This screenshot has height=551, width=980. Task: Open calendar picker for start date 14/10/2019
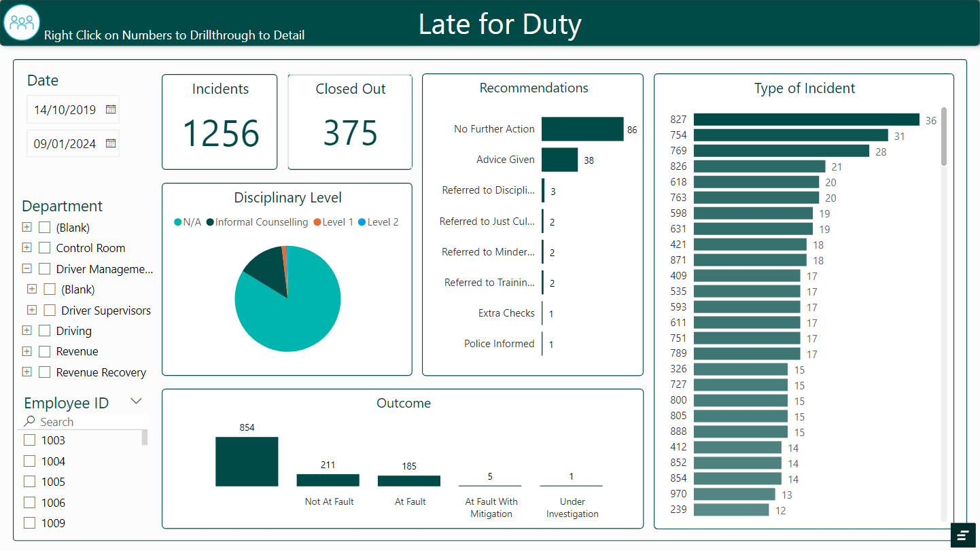pyautogui.click(x=111, y=109)
